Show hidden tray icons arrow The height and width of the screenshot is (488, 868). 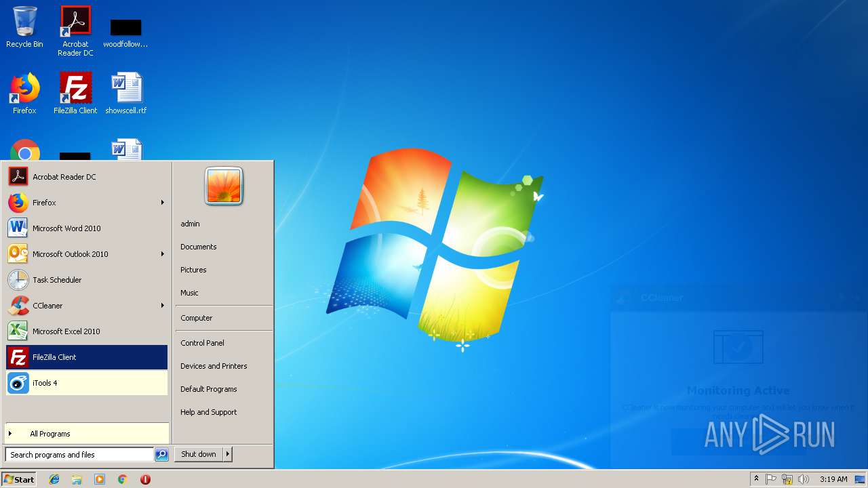(x=756, y=479)
